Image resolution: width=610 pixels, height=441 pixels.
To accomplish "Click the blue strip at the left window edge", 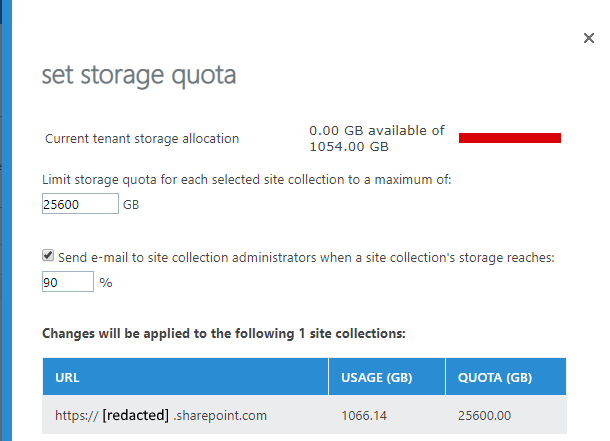I will click(4, 220).
